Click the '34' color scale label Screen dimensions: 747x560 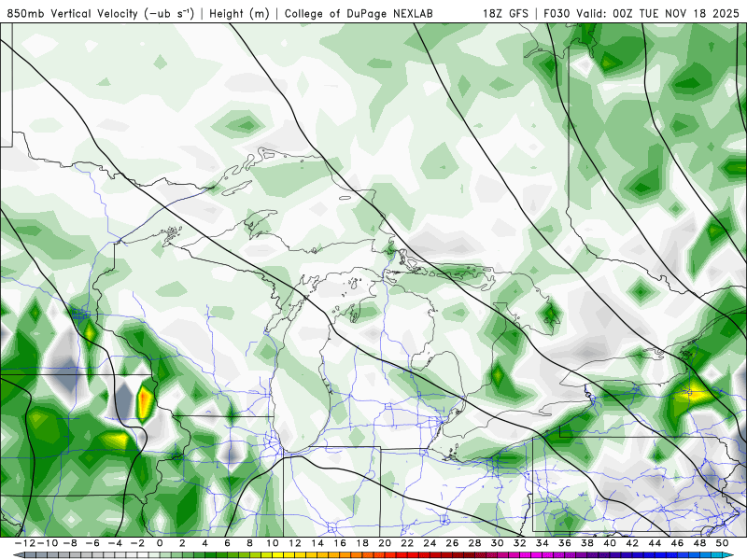(543, 543)
